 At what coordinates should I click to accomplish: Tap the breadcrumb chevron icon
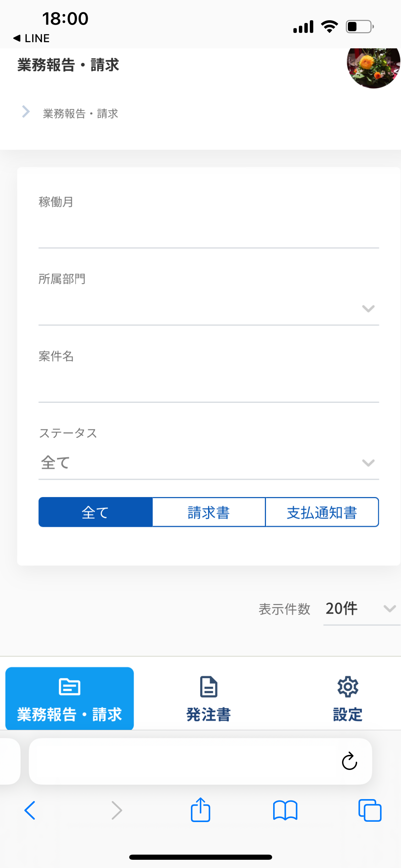coord(26,112)
